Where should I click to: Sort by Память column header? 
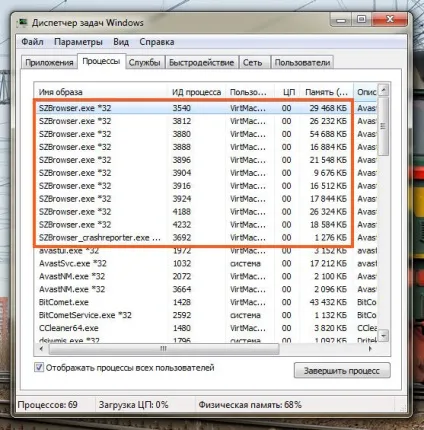[327, 92]
